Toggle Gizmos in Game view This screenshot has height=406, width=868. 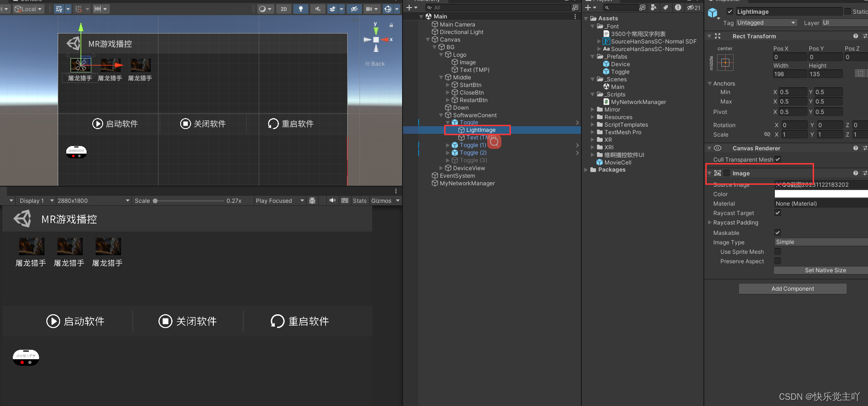pyautogui.click(x=381, y=201)
